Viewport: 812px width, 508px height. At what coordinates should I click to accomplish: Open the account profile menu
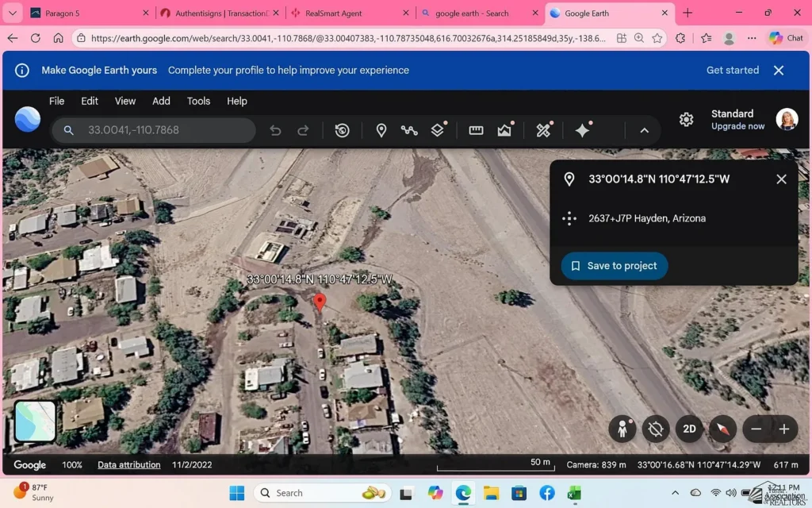coord(787,119)
